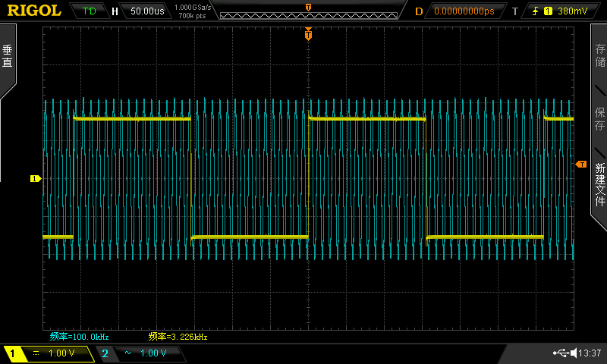607x364 pixels.
Task: Click the USB connection icon
Action: (561, 353)
